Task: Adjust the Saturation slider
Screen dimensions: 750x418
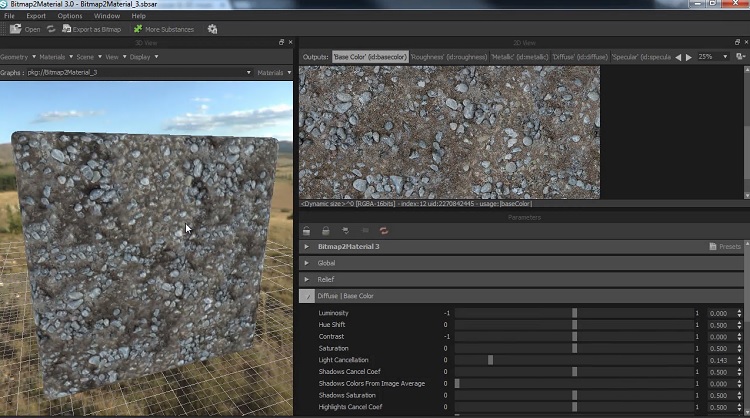Action: (x=574, y=348)
